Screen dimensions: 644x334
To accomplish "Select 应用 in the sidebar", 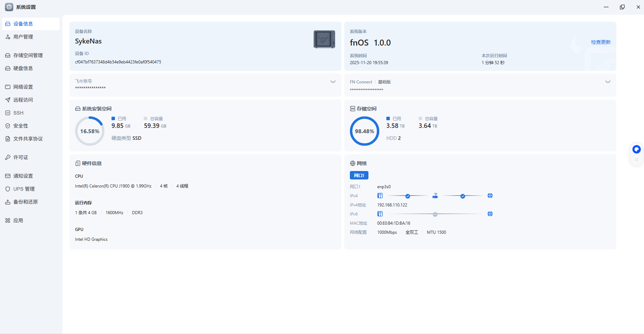I will click(31, 220).
